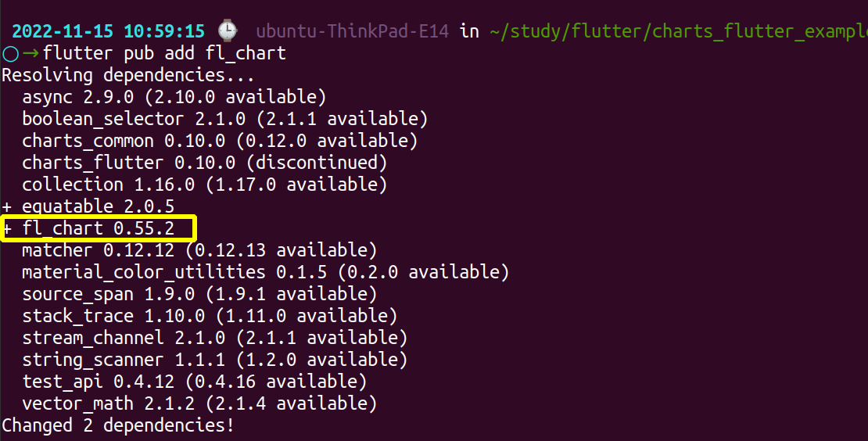Image resolution: width=868 pixels, height=441 pixels.
Task: Select the matcher 0.12.12 line
Action: 199,251
